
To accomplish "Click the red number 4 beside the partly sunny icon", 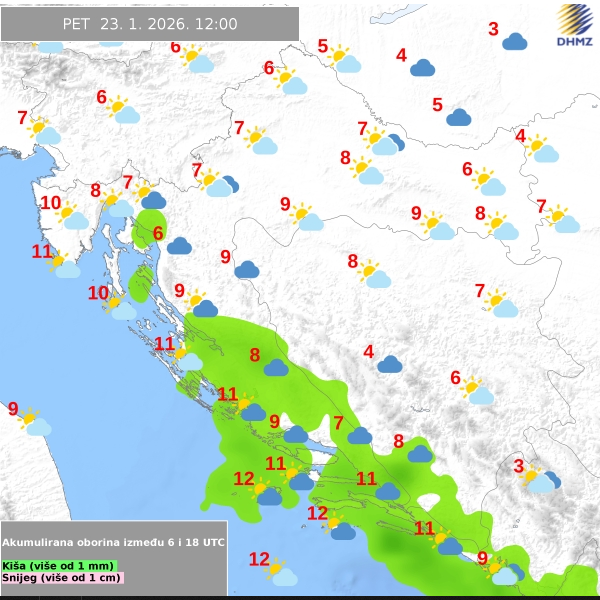I will 520,136.
